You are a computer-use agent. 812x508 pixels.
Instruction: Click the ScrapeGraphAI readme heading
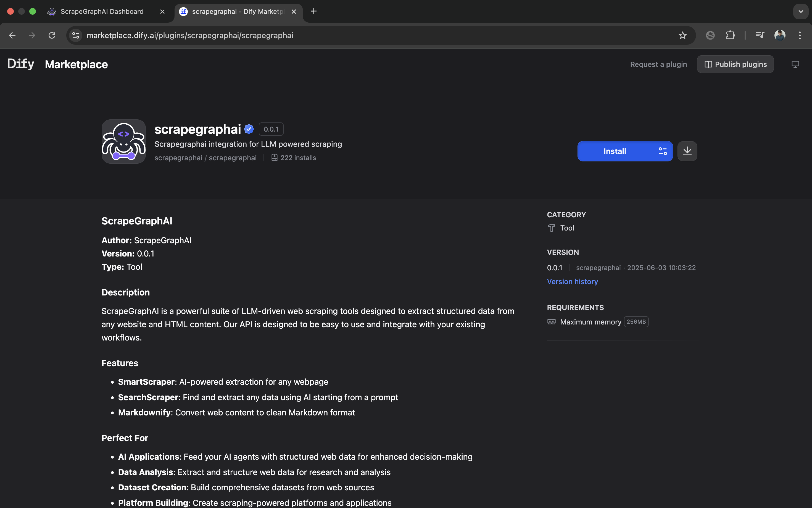137,221
